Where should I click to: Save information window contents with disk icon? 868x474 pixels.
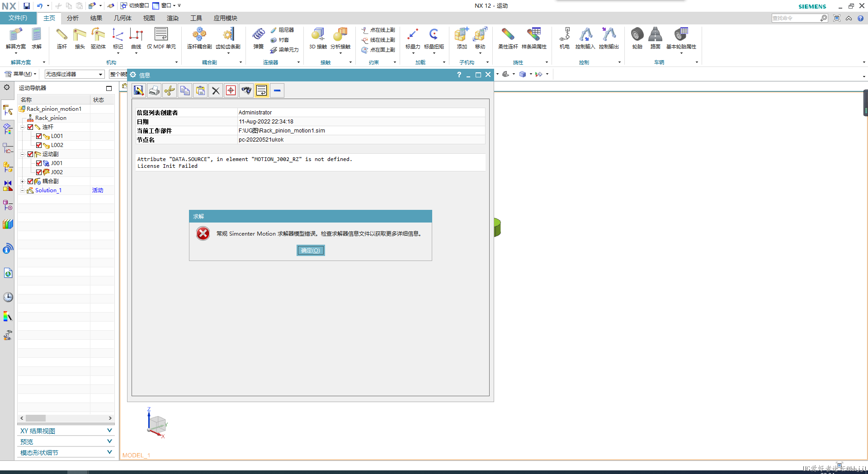[x=139, y=90]
